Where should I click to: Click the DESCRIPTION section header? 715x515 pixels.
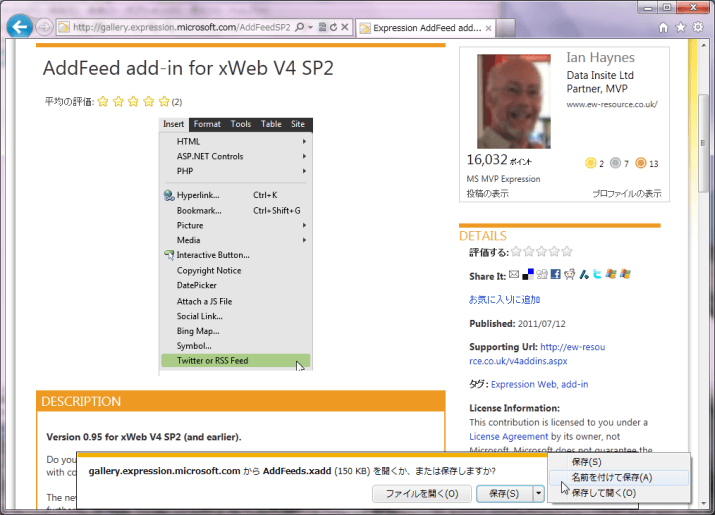240,401
